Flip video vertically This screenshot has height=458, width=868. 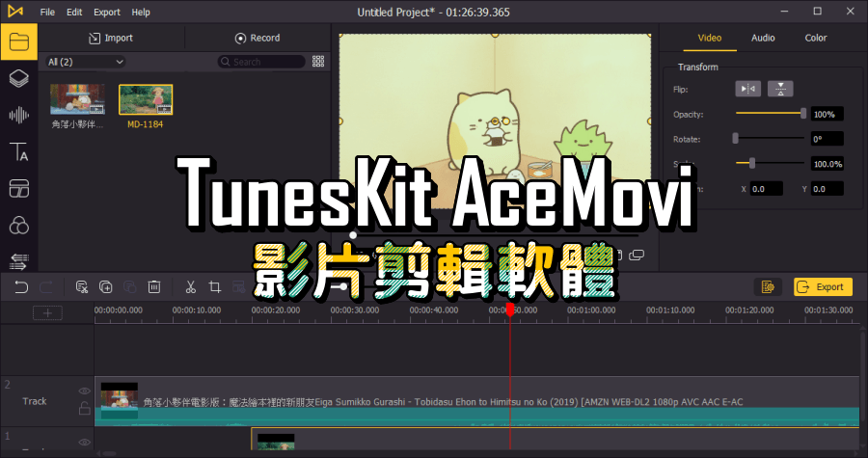pos(780,89)
